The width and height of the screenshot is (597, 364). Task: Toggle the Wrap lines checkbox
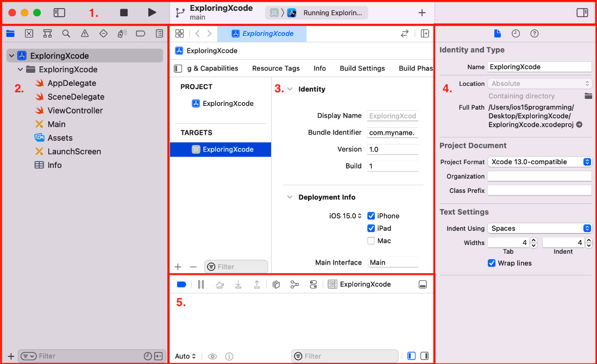pos(492,263)
